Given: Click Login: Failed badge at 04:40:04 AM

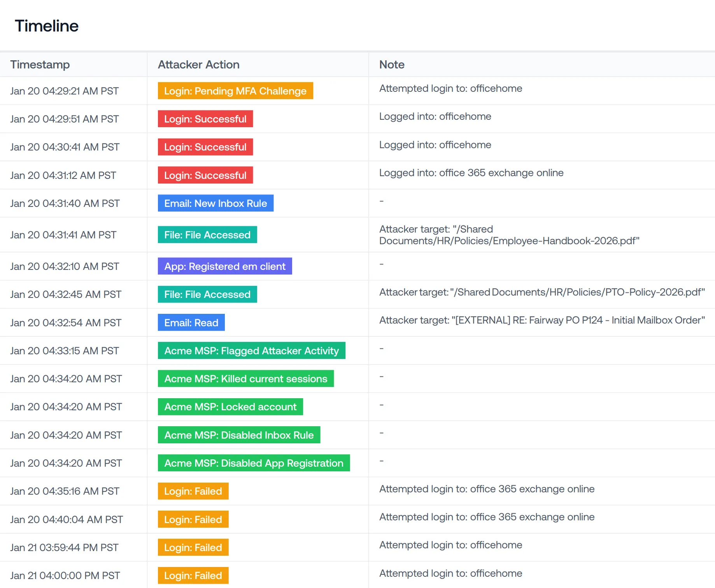Looking at the screenshot, I should (193, 519).
